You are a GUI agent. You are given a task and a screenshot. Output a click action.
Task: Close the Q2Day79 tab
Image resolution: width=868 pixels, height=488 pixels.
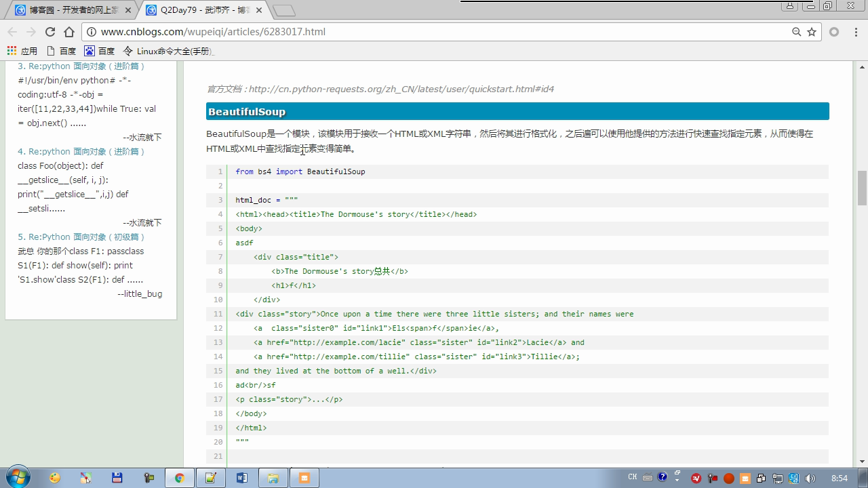click(259, 10)
